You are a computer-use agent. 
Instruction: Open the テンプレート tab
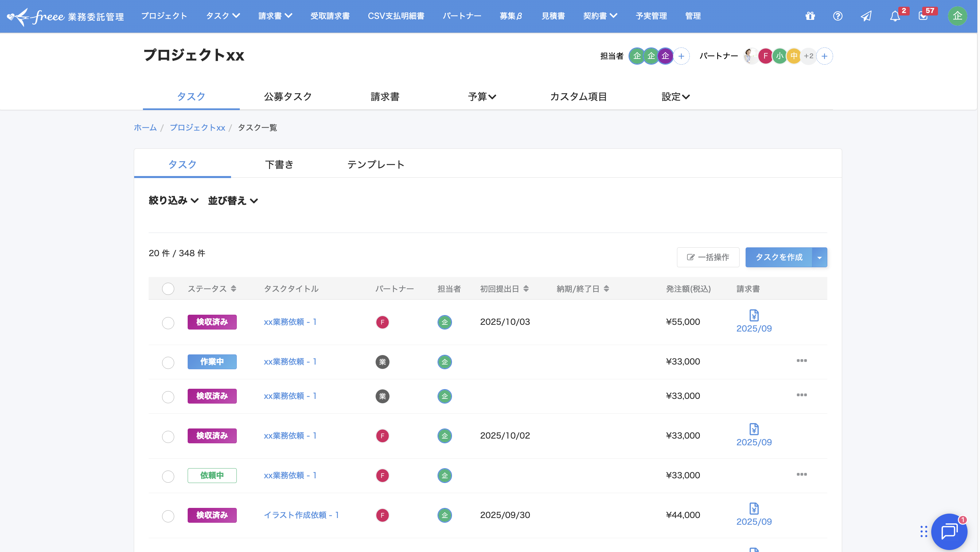pyautogui.click(x=376, y=165)
